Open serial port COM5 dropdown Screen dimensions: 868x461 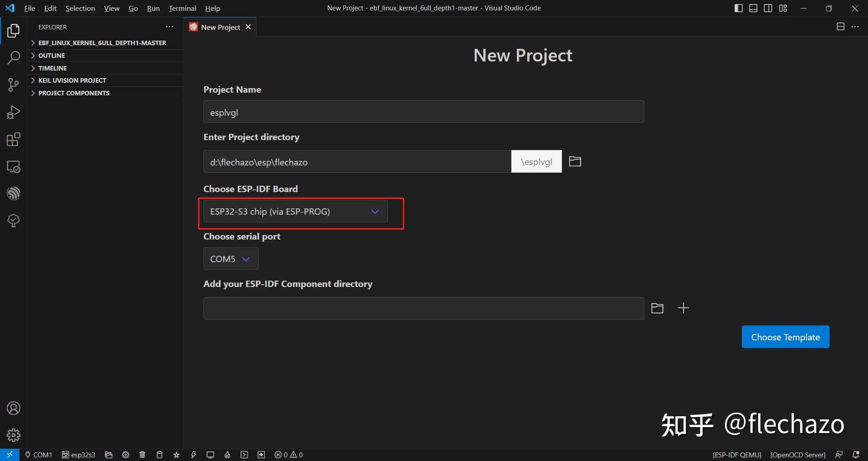click(231, 259)
